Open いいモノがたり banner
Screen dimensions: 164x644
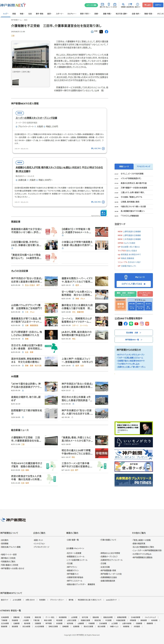[x=134, y=442]
